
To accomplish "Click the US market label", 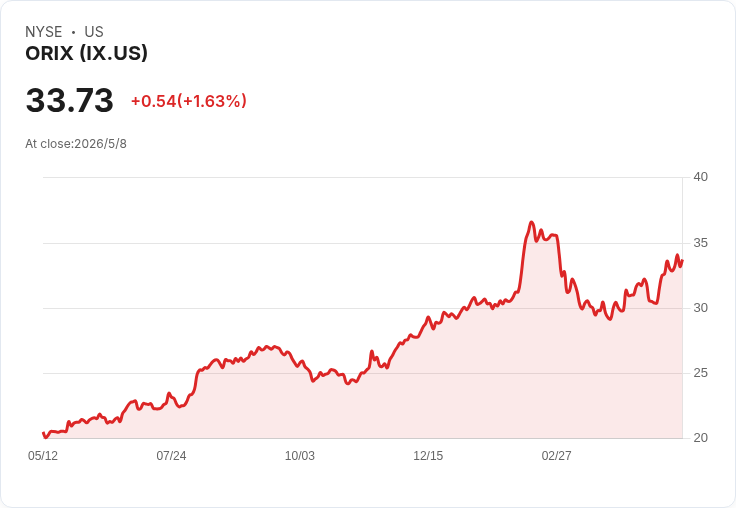I will [94, 32].
